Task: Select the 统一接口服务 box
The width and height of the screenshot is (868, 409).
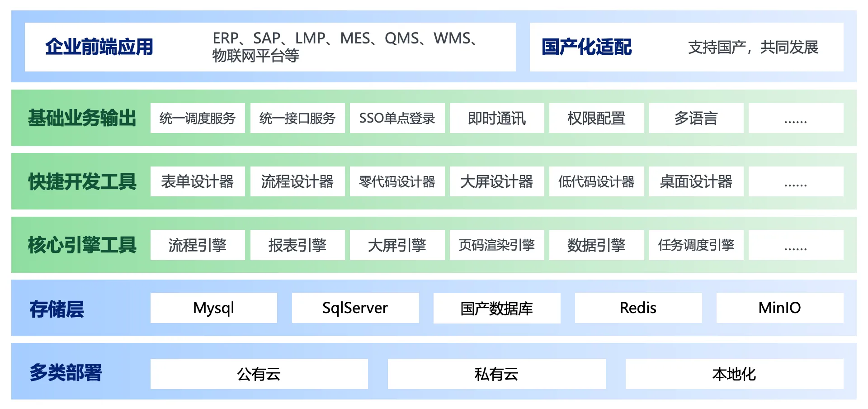Action: point(297,118)
